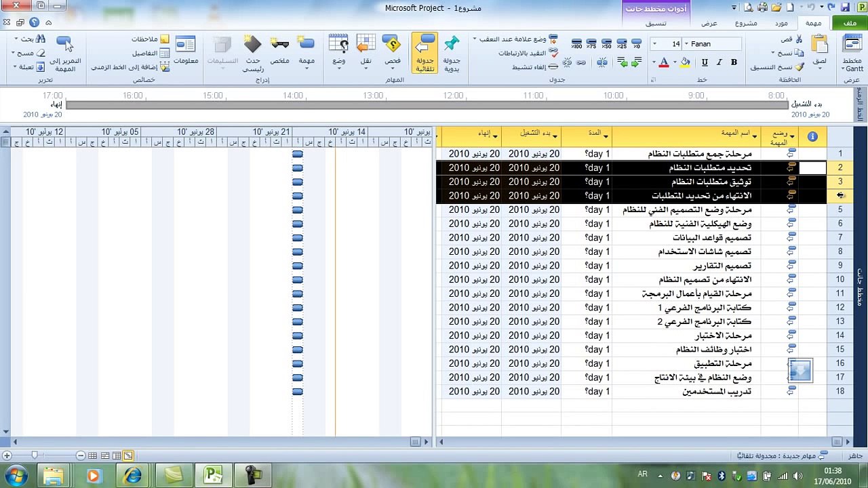
Task: Open Internet Explorer from the taskbar
Action: pyautogui.click(x=133, y=475)
